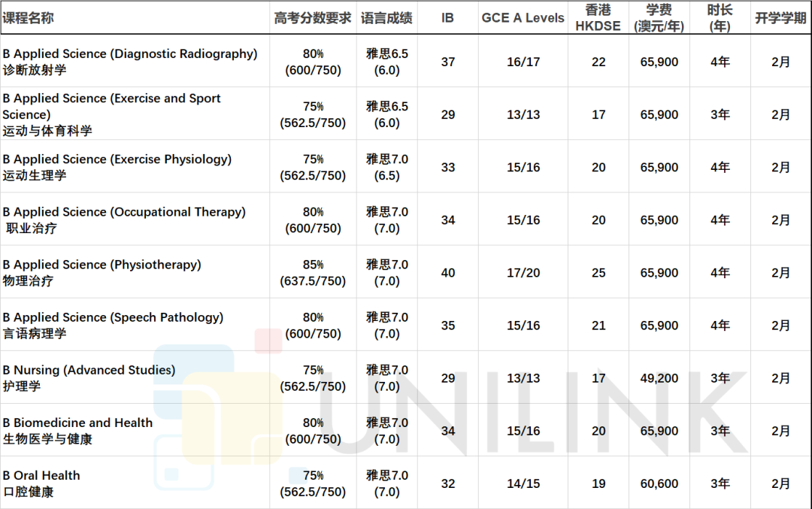The image size is (812, 509).
Task: Click the 65,900 tuition for Biomedicine and Health
Action: (x=659, y=431)
